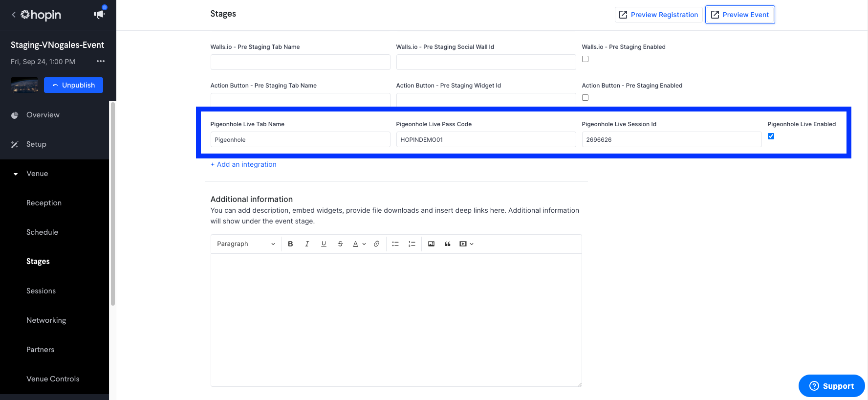Click the Staging-VNogales-Event title
Viewport: 868px width, 400px height.
[x=58, y=45]
